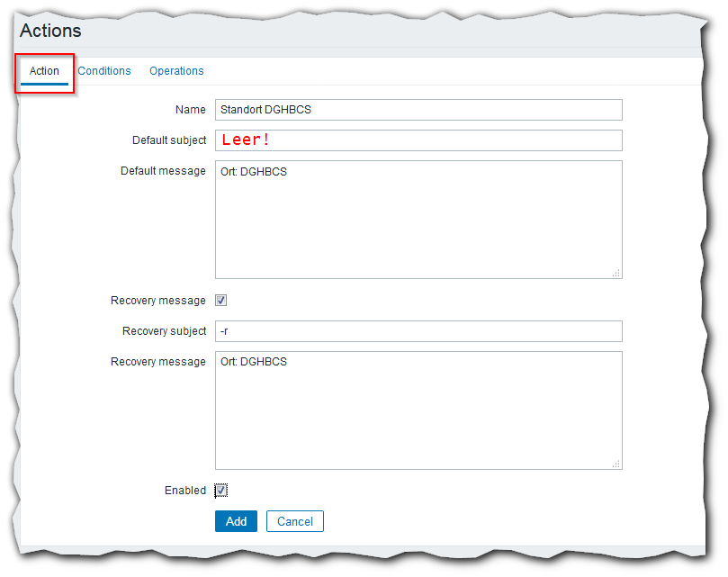
Task: Focus the Name field containing Standort DGHBCS
Action: click(x=418, y=110)
